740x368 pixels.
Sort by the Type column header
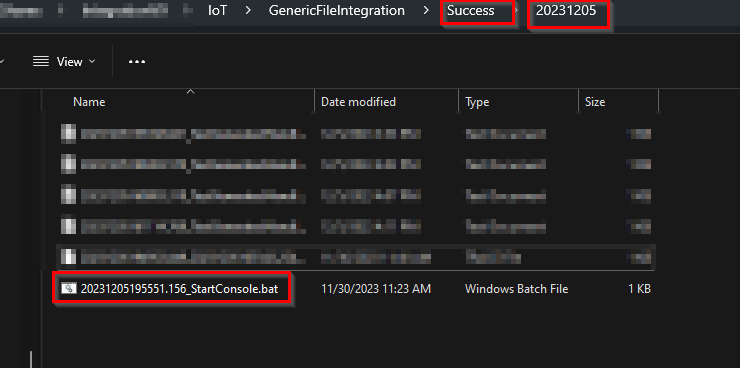click(477, 101)
